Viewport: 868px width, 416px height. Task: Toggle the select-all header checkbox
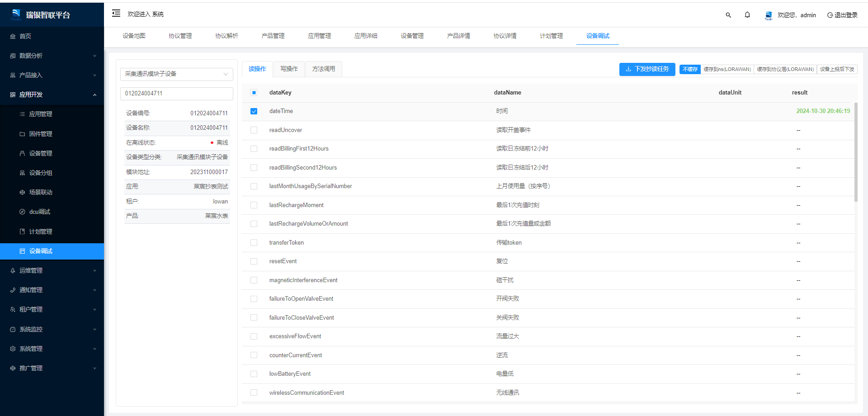[254, 93]
